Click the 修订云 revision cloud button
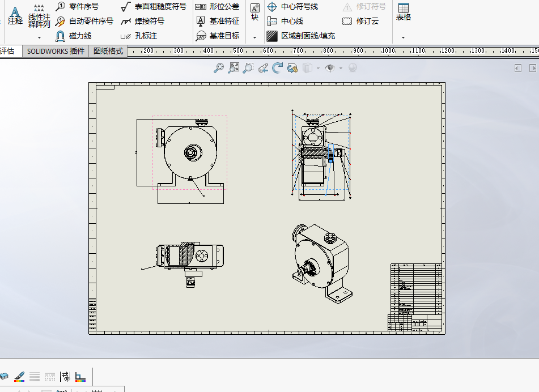 pos(360,22)
